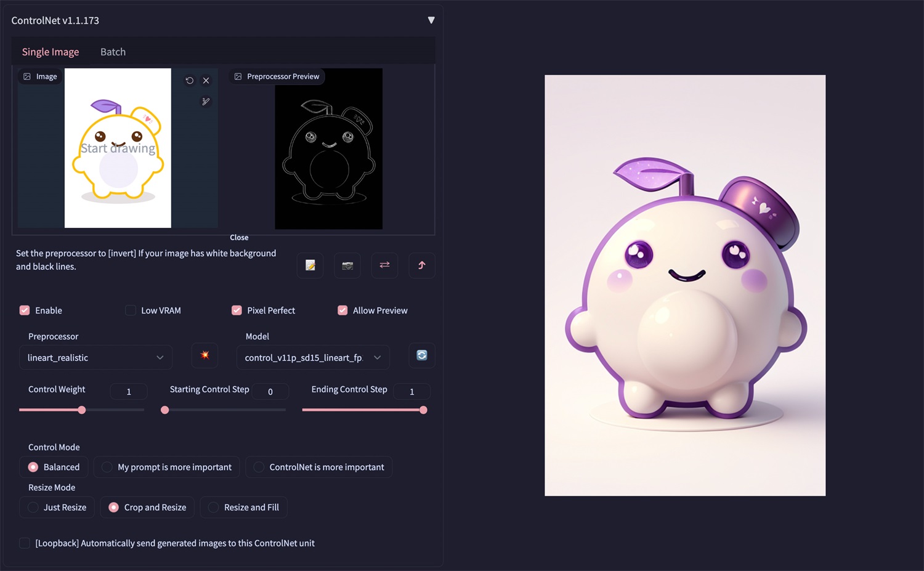Open new canvas with the notepad icon

[x=310, y=265]
